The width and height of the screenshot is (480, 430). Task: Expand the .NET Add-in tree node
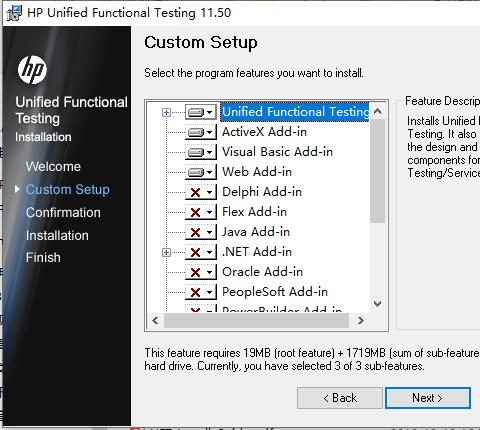(166, 252)
